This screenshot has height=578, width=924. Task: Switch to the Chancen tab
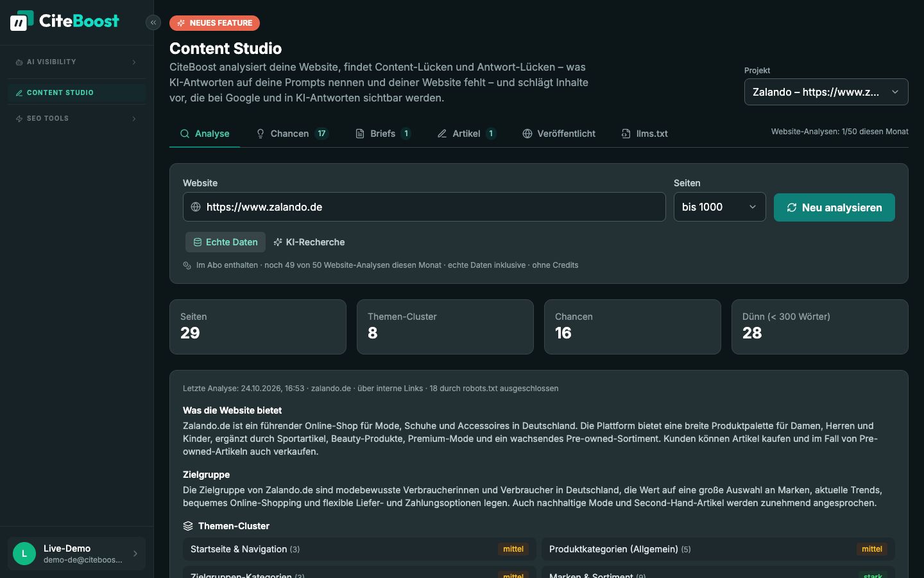[x=293, y=134]
